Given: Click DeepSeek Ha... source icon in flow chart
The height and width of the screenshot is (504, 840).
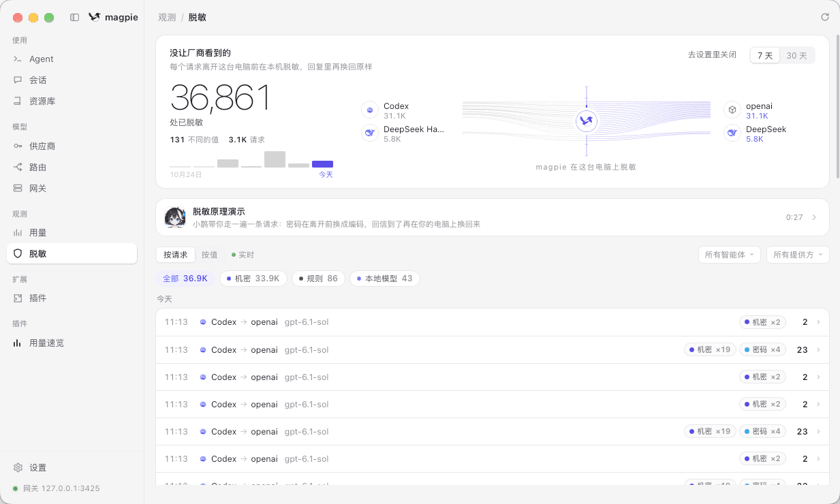Looking at the screenshot, I should pos(370,133).
